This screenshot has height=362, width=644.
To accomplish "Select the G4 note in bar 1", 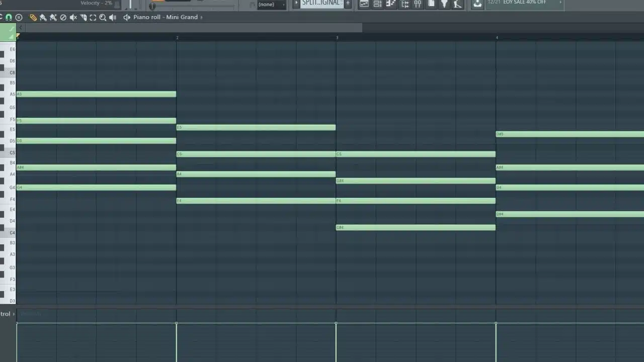I will pyautogui.click(x=96, y=188).
